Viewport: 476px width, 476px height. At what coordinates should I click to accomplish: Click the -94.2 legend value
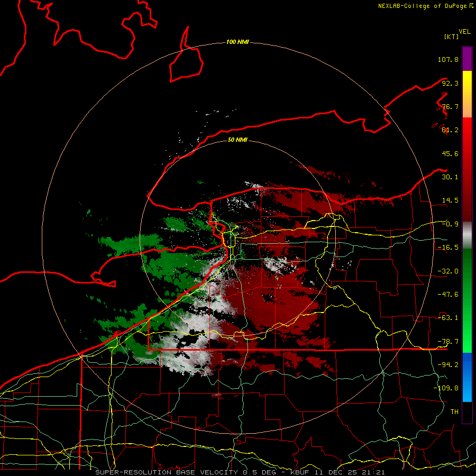point(448,364)
